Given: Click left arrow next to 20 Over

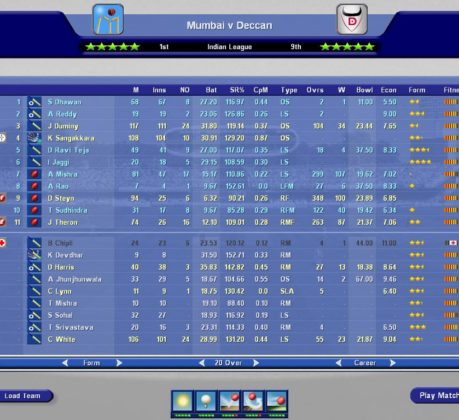Looking at the screenshot, I should coord(202,363).
